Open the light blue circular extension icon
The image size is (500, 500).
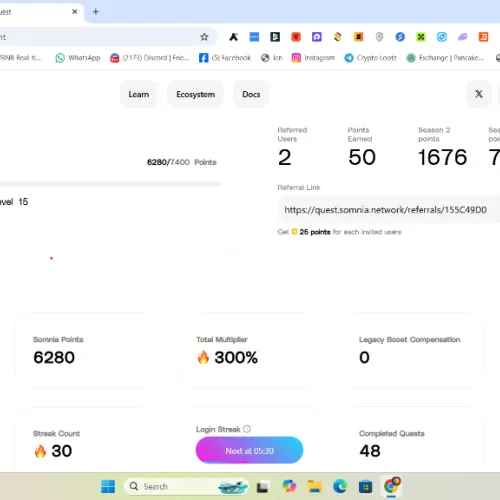(442, 37)
